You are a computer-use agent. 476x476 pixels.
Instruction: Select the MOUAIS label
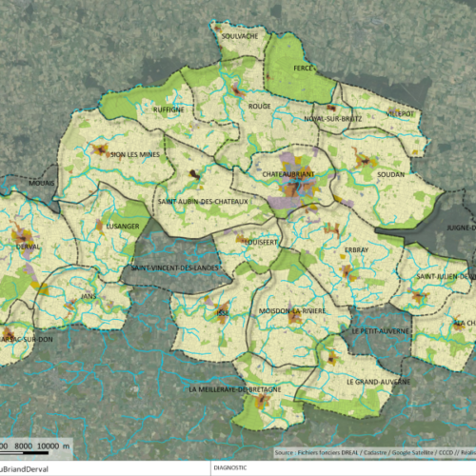[x=42, y=183]
